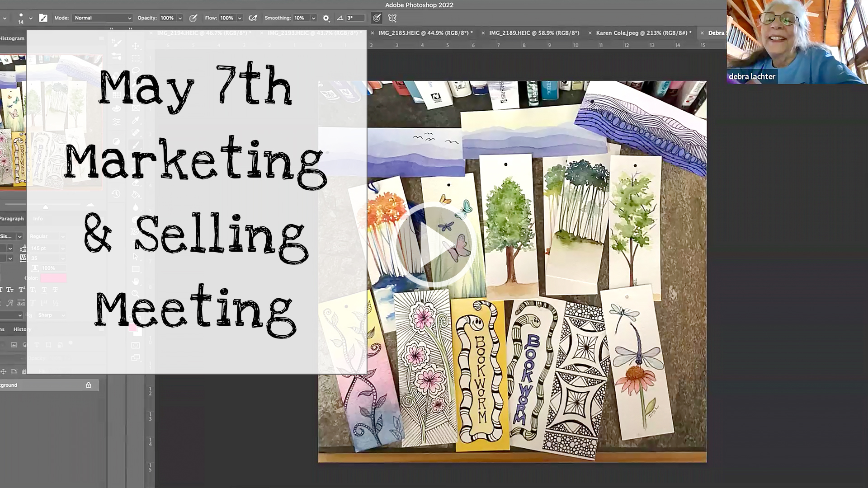Open the smoothing options gear

(x=326, y=18)
